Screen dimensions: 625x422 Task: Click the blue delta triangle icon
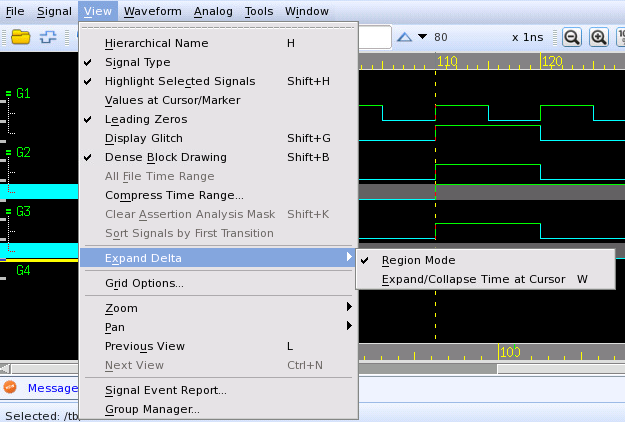[405, 37]
